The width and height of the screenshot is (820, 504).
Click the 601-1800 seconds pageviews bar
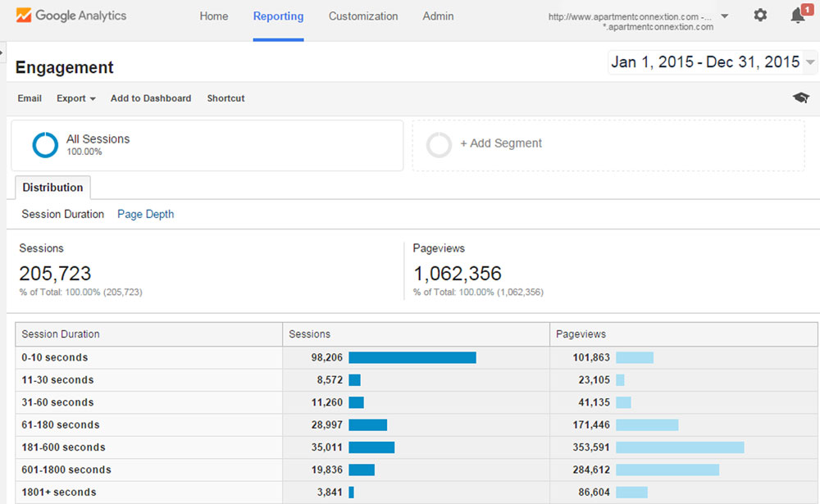(x=667, y=470)
